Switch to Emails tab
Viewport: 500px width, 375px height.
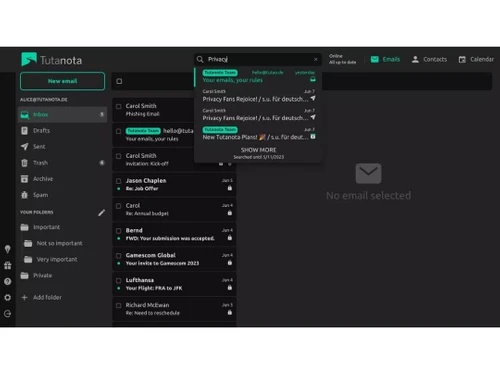pos(385,59)
